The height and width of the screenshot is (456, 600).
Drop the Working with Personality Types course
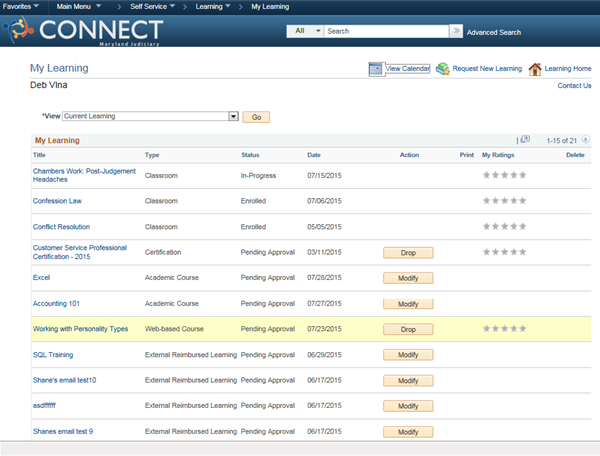coord(408,329)
